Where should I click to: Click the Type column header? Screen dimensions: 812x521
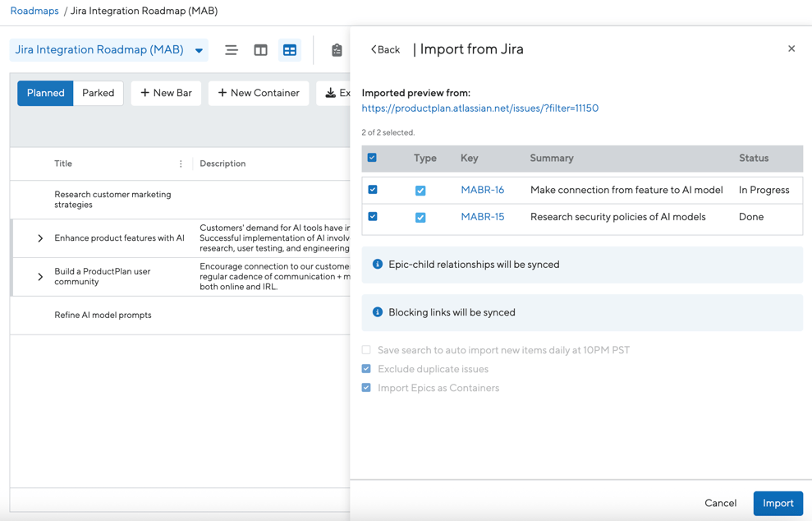[425, 158]
